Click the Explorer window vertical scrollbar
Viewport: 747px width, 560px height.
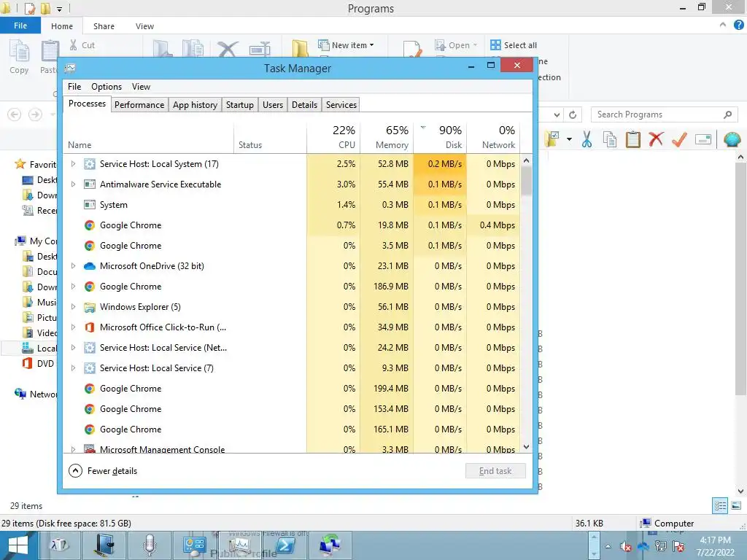(x=740, y=279)
